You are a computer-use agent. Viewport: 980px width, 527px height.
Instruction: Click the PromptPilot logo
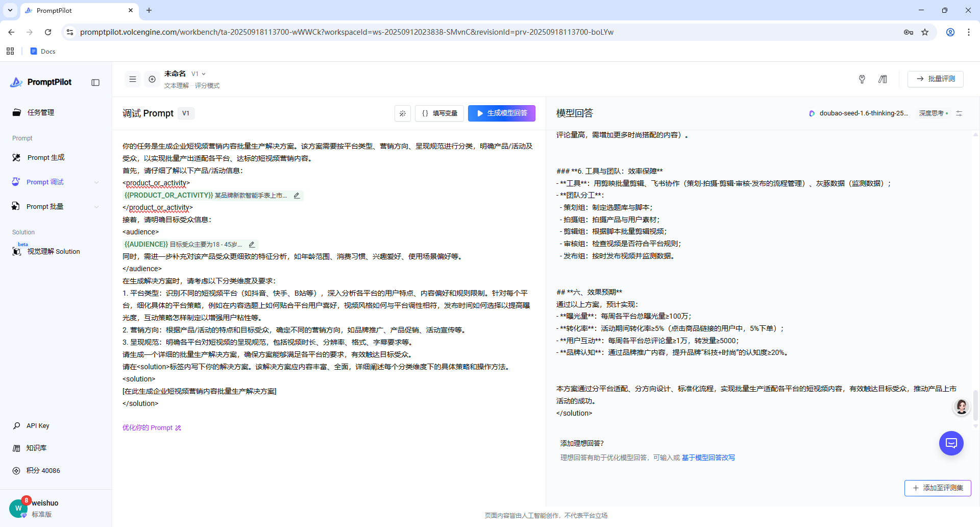coord(41,82)
